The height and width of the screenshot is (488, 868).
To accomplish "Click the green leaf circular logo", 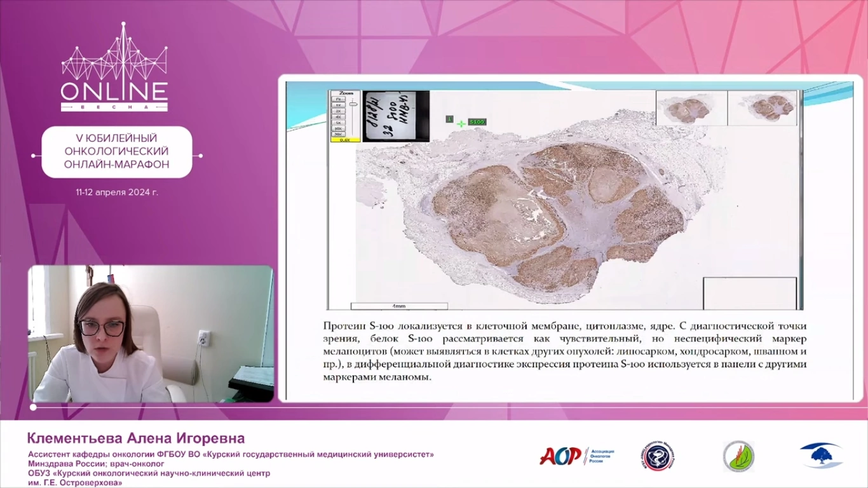I will pos(738,456).
